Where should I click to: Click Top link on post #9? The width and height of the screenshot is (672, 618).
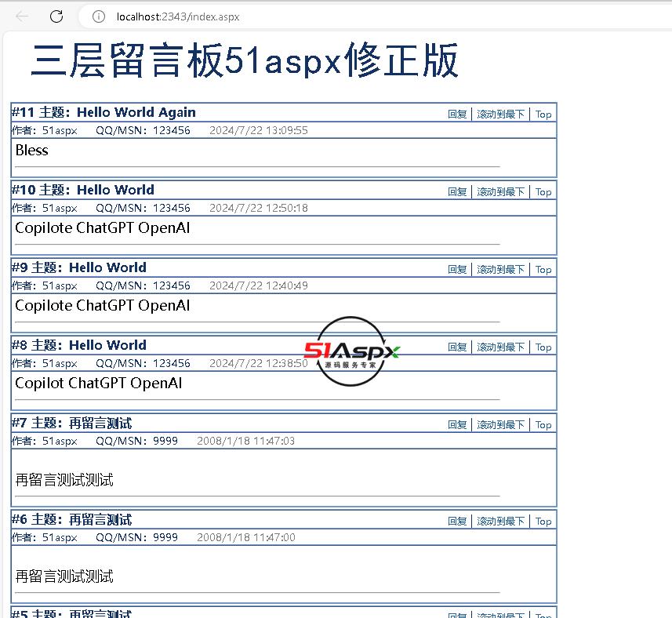(543, 270)
